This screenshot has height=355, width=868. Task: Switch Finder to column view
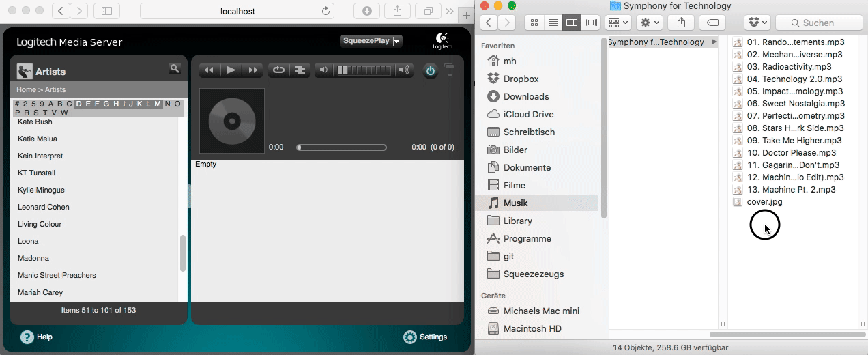(x=572, y=23)
